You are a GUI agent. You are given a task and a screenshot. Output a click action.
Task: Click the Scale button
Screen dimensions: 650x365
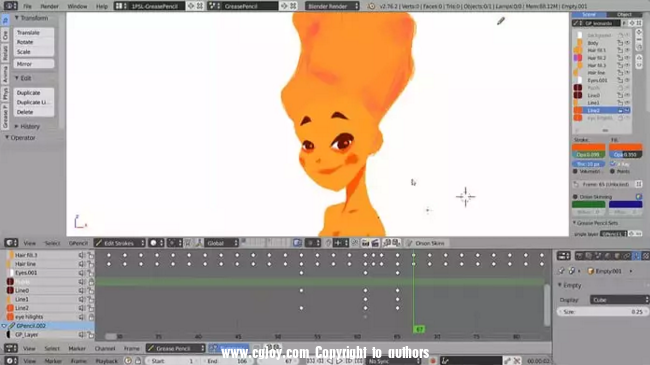(x=34, y=52)
